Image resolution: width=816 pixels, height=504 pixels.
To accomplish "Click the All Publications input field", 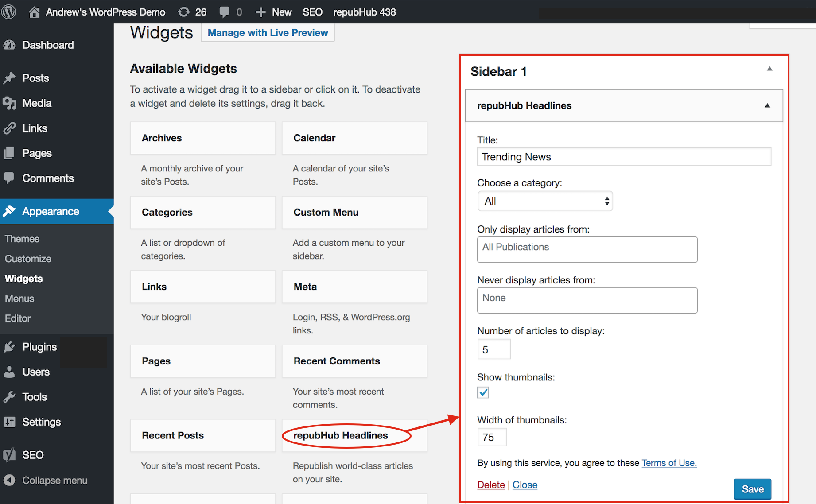I will (x=587, y=249).
